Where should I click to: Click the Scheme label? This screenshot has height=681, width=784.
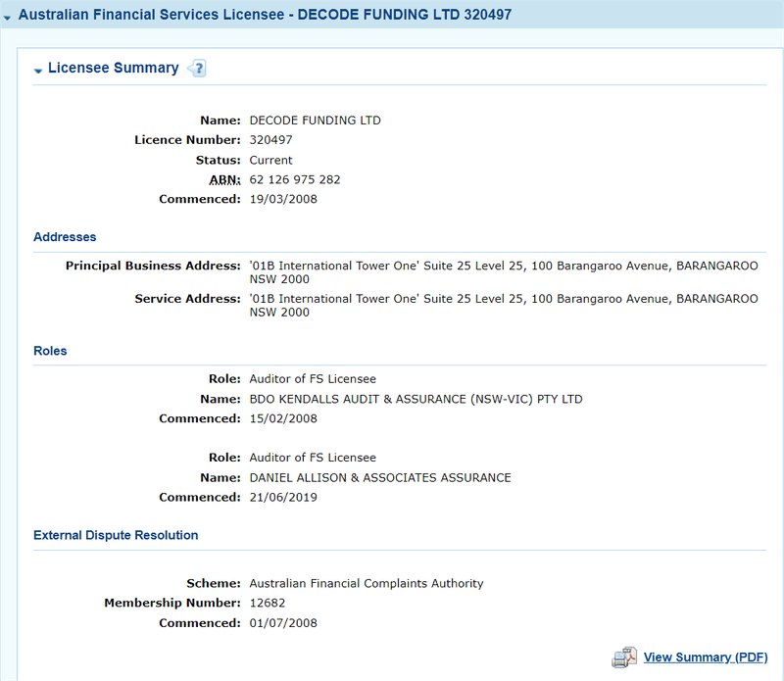coord(214,583)
